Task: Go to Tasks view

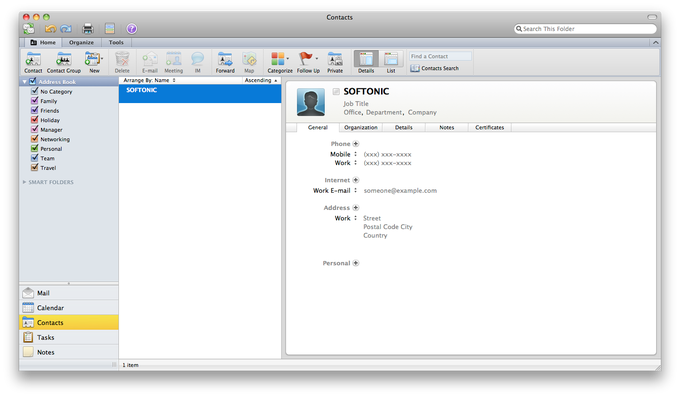Action: coord(69,337)
